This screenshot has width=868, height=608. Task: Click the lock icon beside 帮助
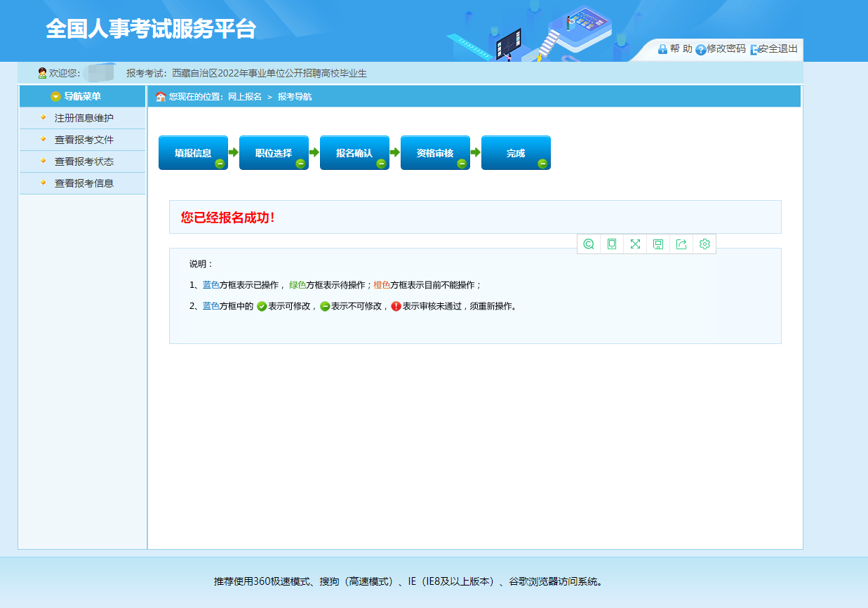click(x=662, y=49)
